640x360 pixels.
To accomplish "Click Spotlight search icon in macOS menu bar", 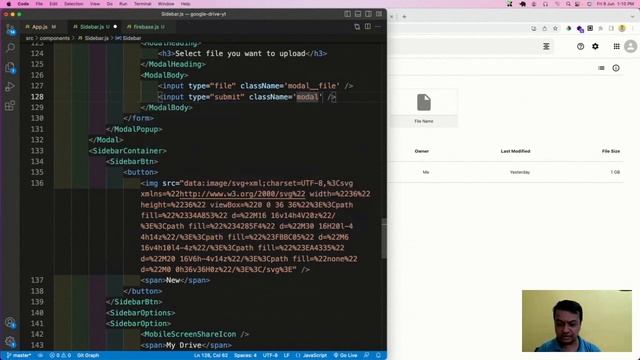I will click(x=568, y=4).
